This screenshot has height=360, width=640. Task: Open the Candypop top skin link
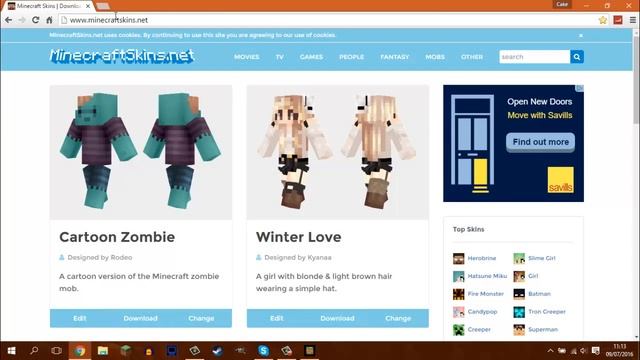pos(482,312)
